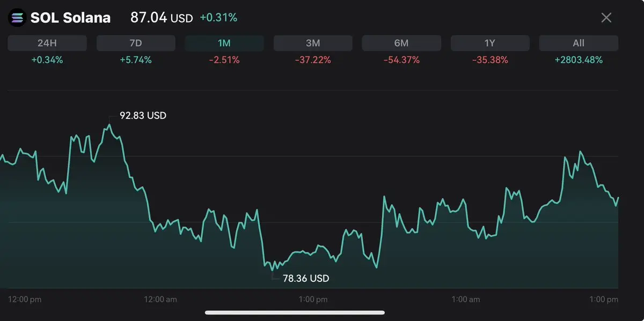Click the -54.37% six-month change value

pyautogui.click(x=401, y=60)
